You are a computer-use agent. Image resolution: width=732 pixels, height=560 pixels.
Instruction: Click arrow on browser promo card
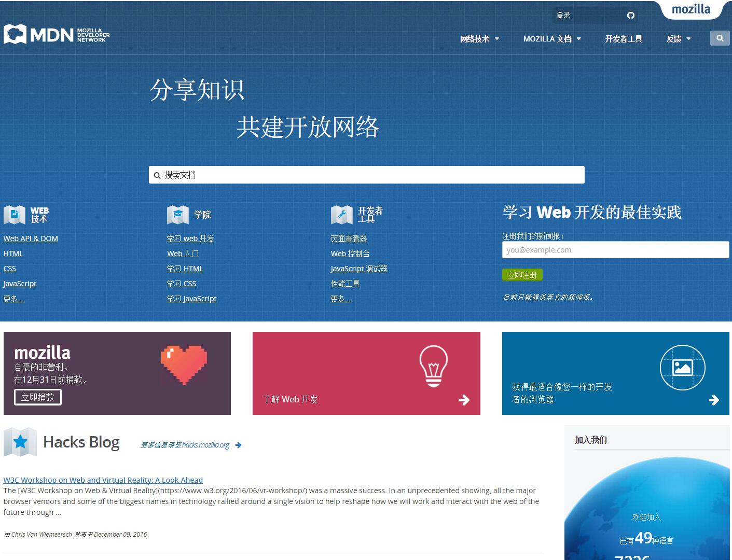pos(714,400)
